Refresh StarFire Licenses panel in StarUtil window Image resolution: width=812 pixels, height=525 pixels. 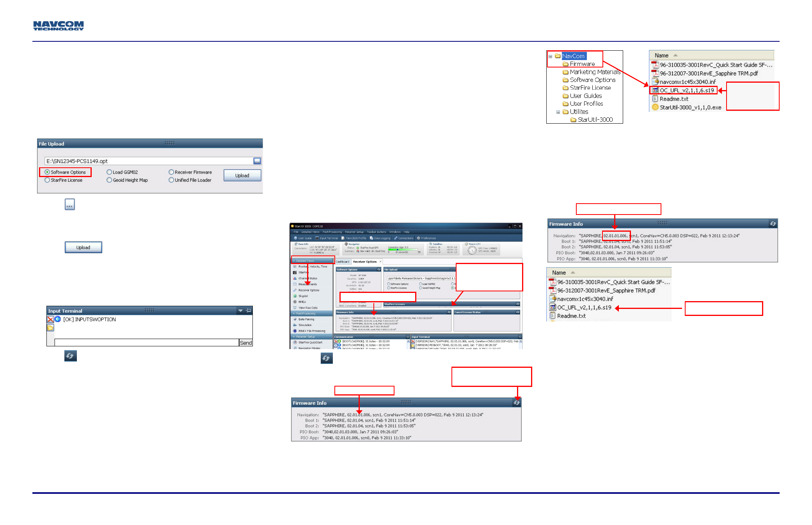[518, 304]
